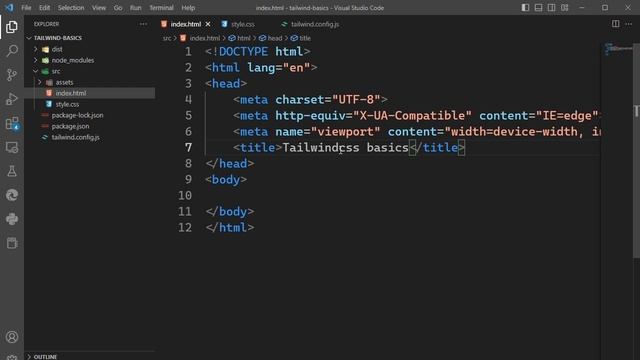Viewport: 640px width, 360px height.
Task: Open the Python view in activity bar
Action: click(x=12, y=219)
